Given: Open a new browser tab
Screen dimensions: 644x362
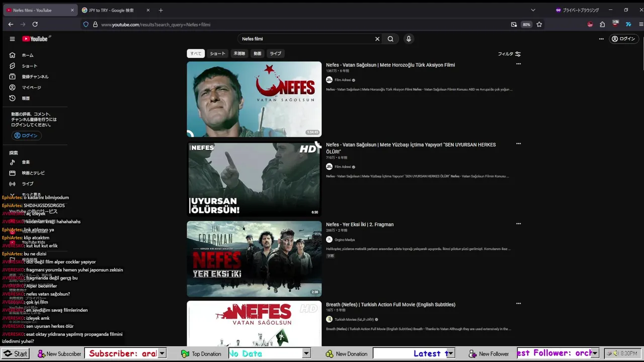Looking at the screenshot, I should (160, 10).
